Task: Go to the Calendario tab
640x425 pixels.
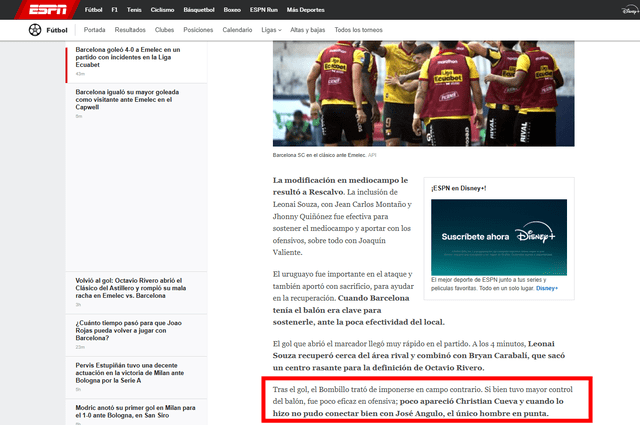Action: click(237, 30)
